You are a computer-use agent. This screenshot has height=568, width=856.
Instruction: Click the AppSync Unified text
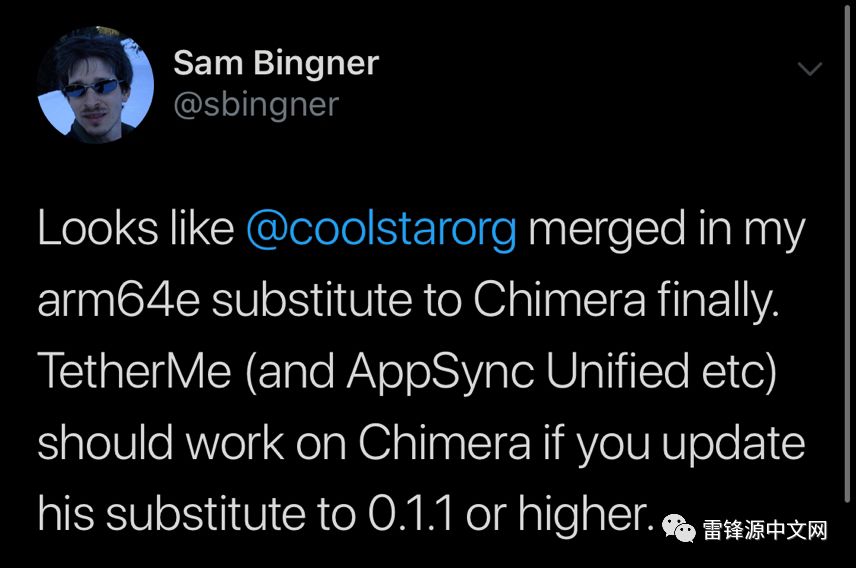518,372
